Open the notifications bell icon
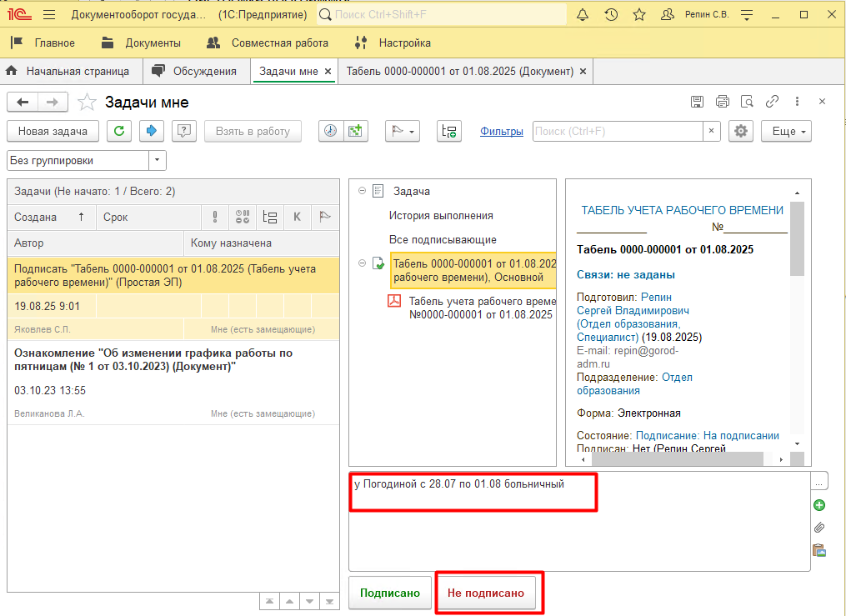Viewport: 846px width, 616px height. [583, 15]
